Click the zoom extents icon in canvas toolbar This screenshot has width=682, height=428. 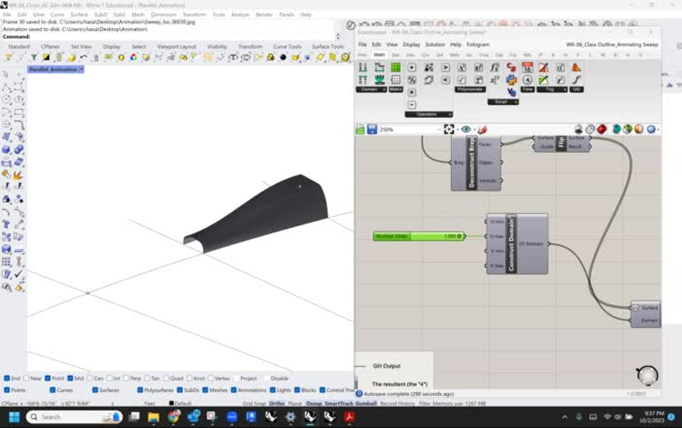tap(449, 129)
